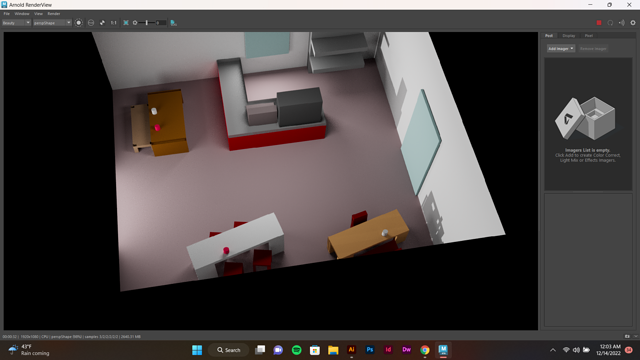
Task: Click the color channels RGB icon
Action: click(x=79, y=23)
